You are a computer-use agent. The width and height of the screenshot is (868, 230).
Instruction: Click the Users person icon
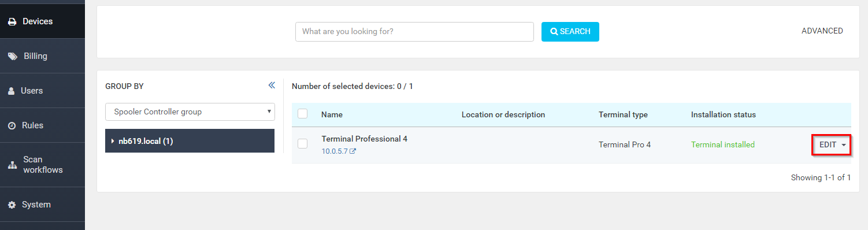click(x=11, y=91)
